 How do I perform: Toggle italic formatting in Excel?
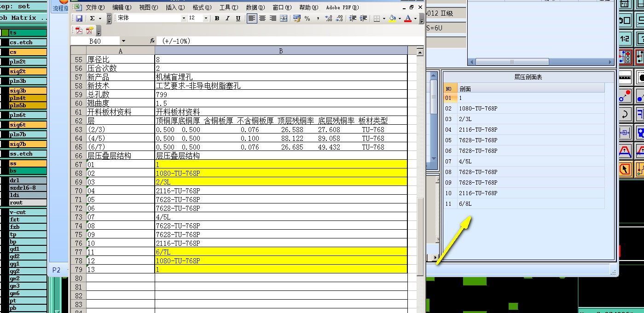(227, 18)
